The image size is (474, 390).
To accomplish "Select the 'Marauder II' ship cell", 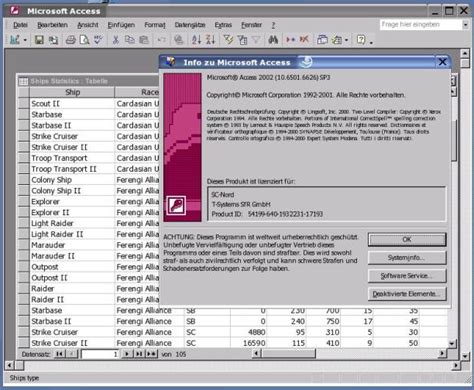I will coord(72,256).
